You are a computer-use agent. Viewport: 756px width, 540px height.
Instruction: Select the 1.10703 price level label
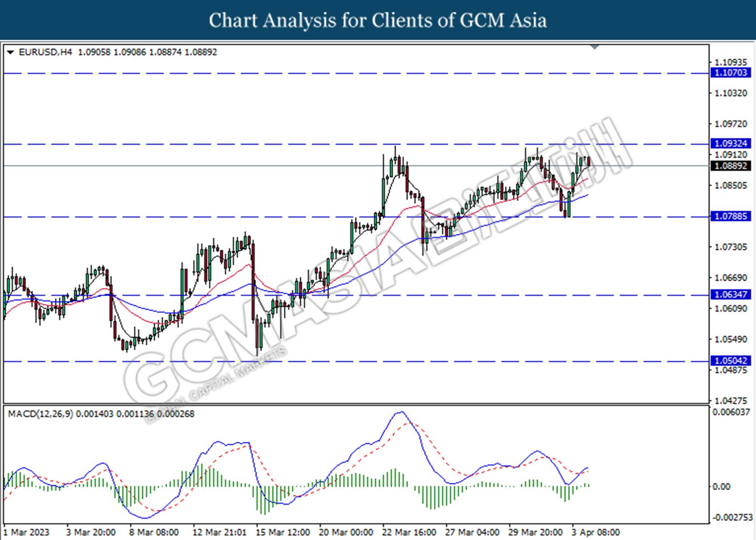tap(730, 73)
